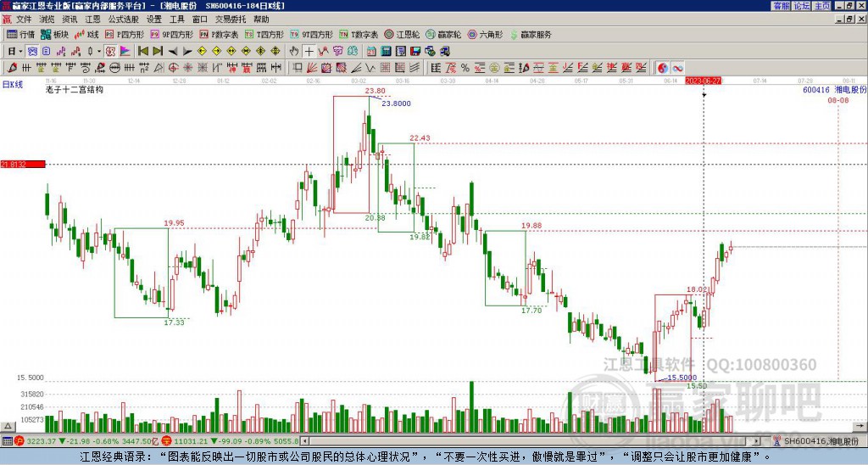
Task: Open the 工具 menu
Action: pos(176,20)
